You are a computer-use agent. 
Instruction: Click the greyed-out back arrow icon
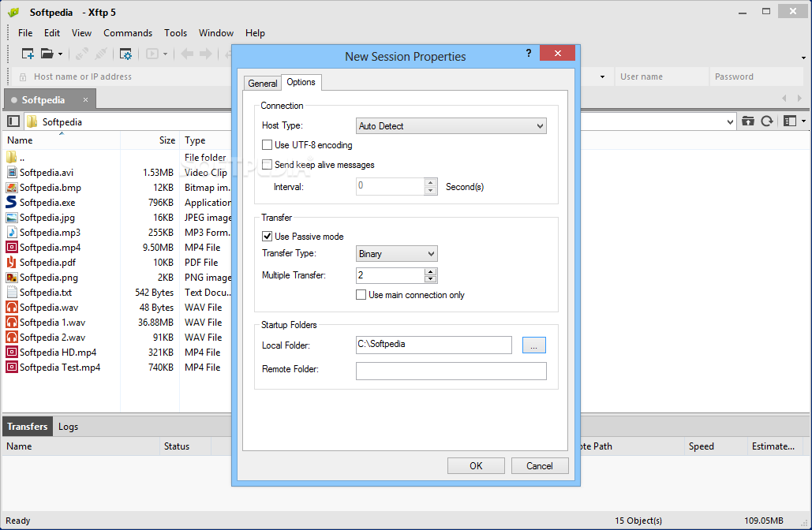[x=187, y=54]
